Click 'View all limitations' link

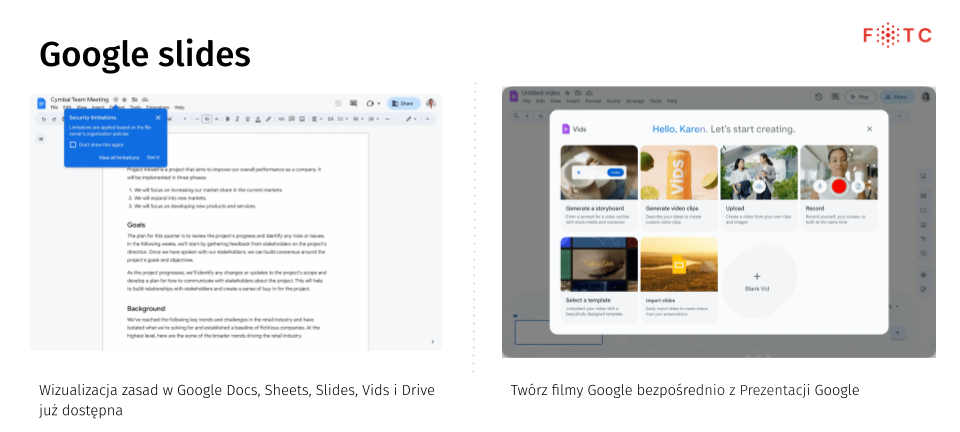coord(119,157)
